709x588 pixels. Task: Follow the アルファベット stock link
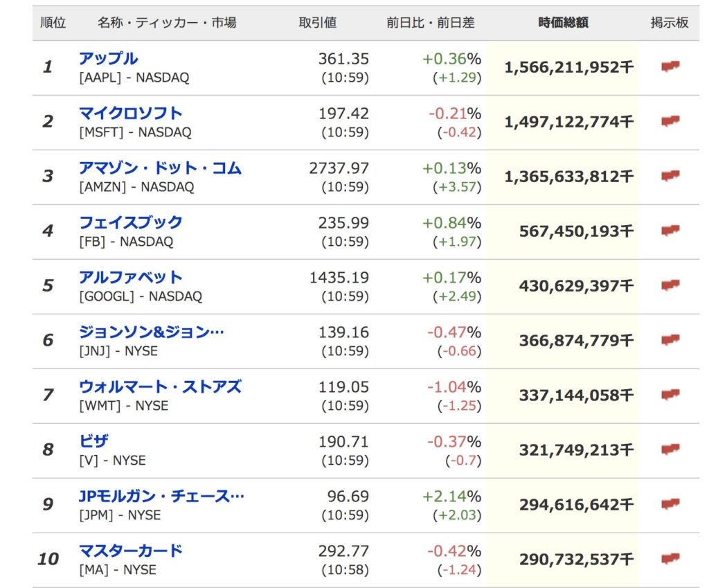(x=131, y=277)
